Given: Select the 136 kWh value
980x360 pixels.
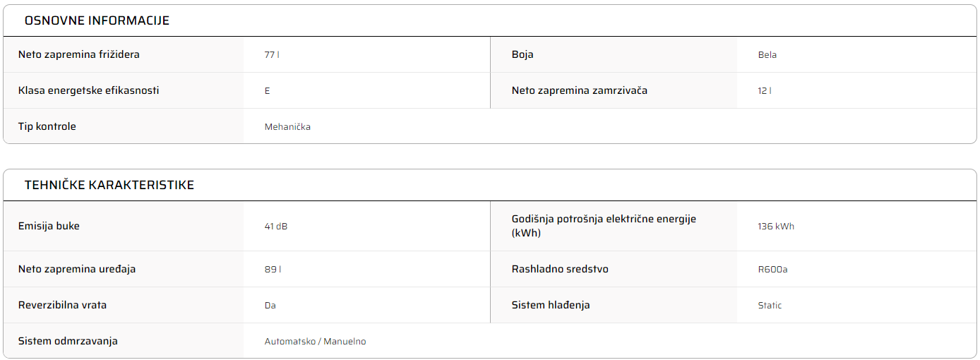Looking at the screenshot, I should [x=776, y=226].
